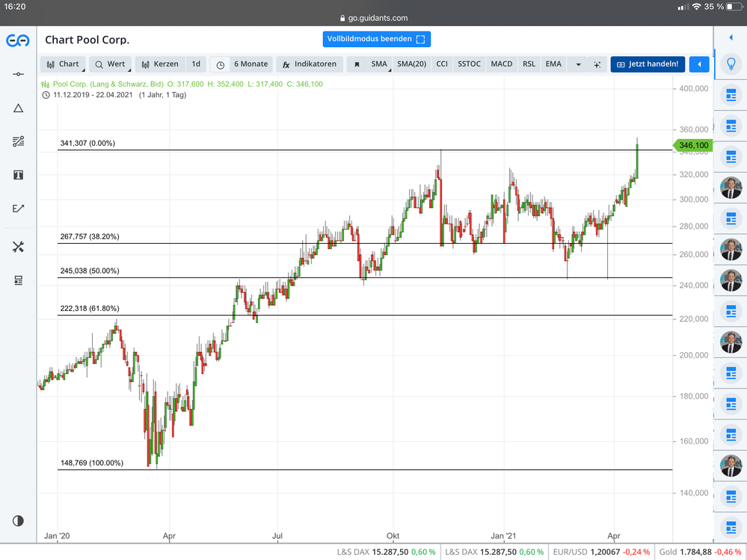747x560 pixels.
Task: Click the 346,100 price marker on axis
Action: (692, 146)
